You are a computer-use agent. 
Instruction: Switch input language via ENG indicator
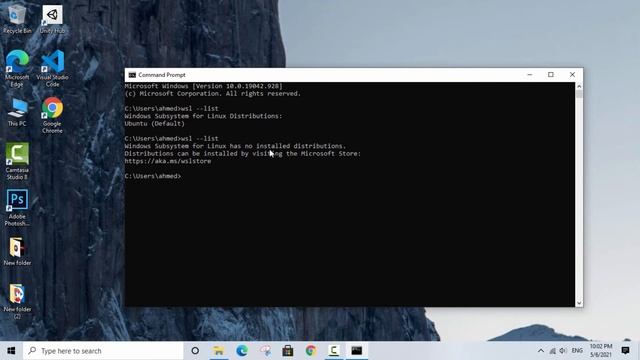(x=577, y=351)
